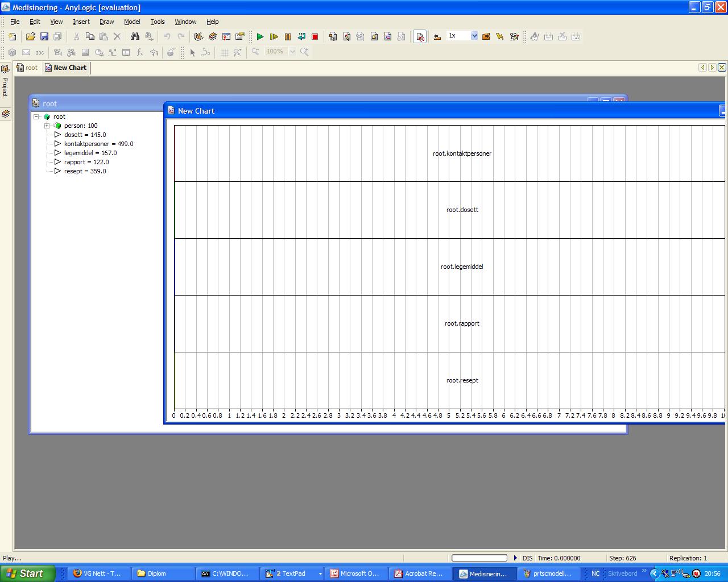Screen dimensions: 728x582
Task: Click the scroll tabs left arrow
Action: [702, 67]
